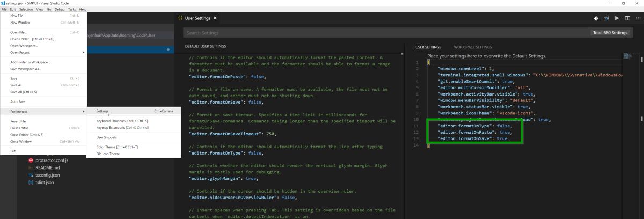The width and height of the screenshot is (644, 219).
Task: Open protractor.conf.js in explorer
Action: click(x=52, y=160)
